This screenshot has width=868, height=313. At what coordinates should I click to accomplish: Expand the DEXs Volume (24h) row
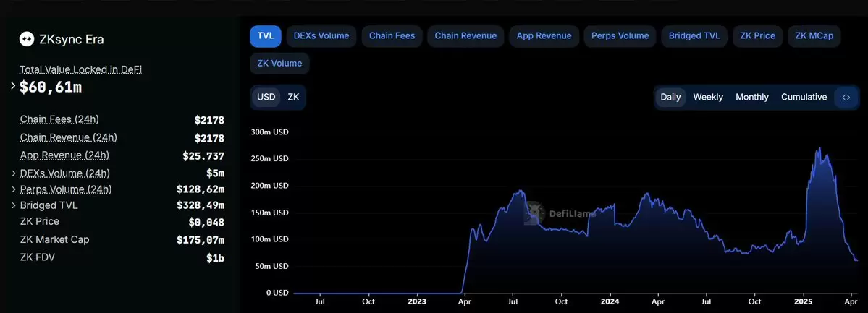13,173
